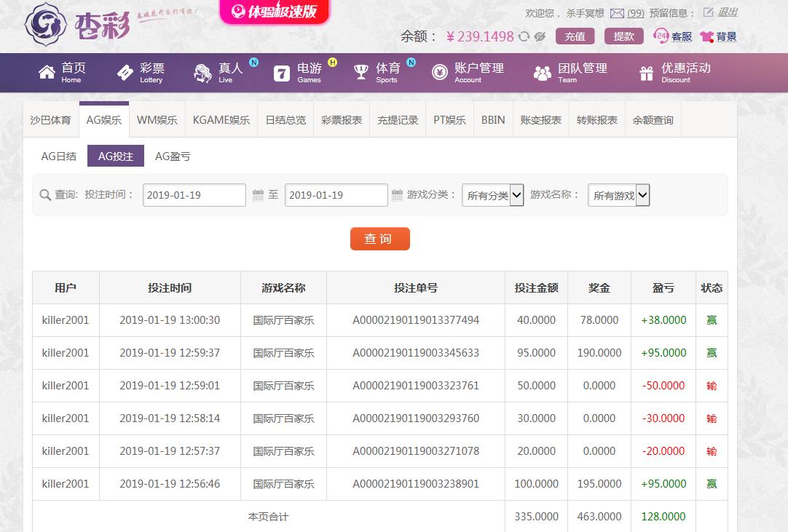Viewport: 788px width, 532px height.
Task: Open the mail inbox envelope icon
Action: coord(617,13)
